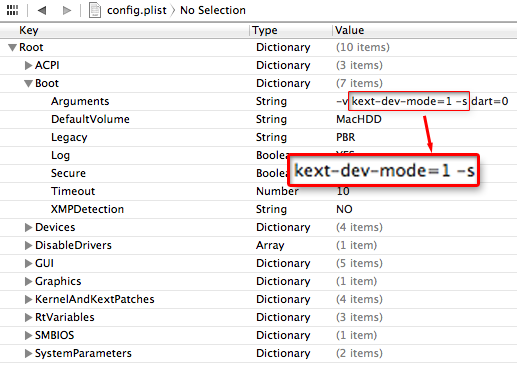
Task: Open the related items grid icon
Action: pos(12,10)
